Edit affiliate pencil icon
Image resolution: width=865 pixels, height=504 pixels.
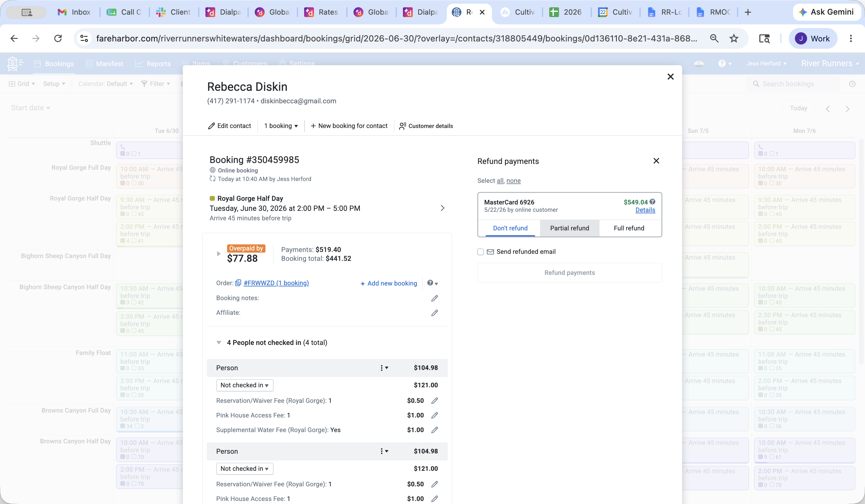(435, 313)
